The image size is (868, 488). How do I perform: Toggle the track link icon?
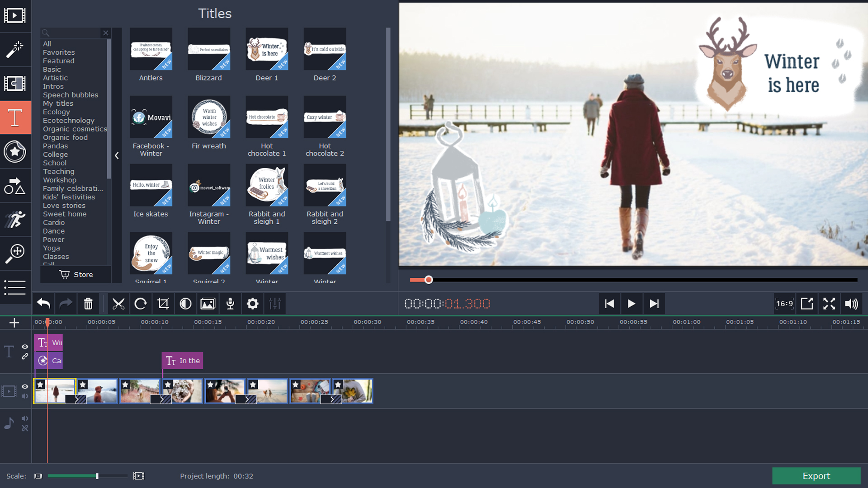(25, 357)
